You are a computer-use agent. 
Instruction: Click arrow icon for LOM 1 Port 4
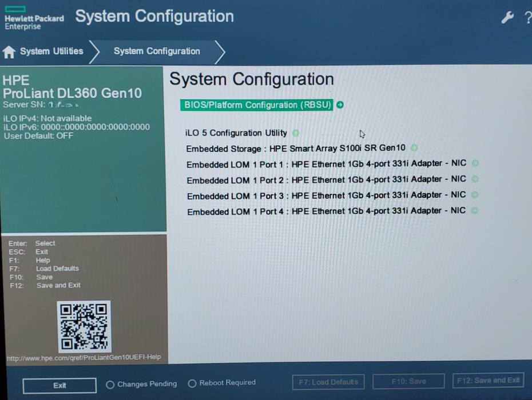[x=474, y=210]
